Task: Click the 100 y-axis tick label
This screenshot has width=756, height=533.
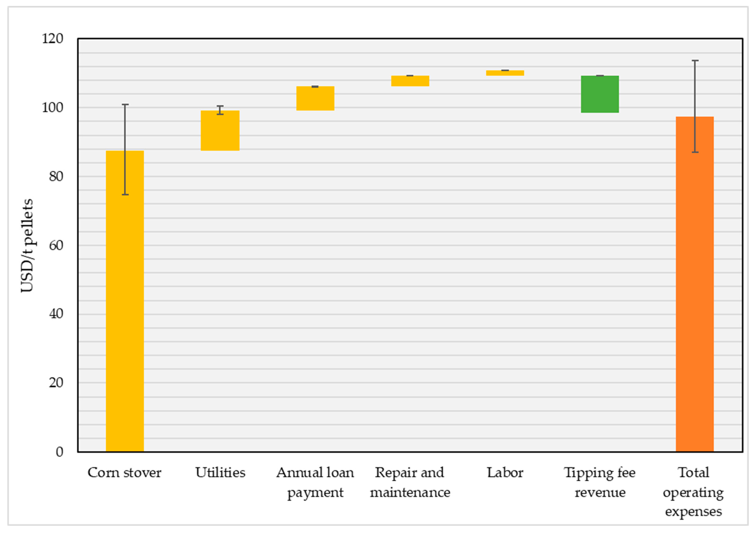Action: (52, 108)
